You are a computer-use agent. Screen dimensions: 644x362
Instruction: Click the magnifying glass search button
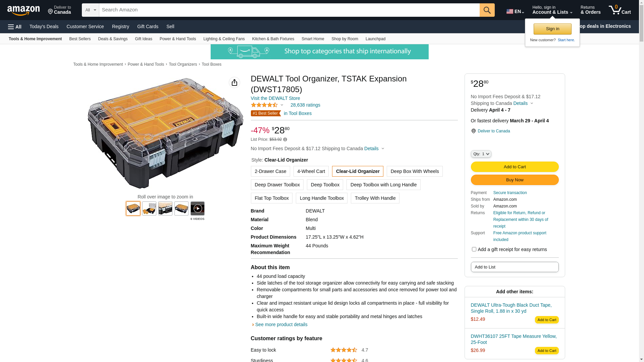click(487, 10)
